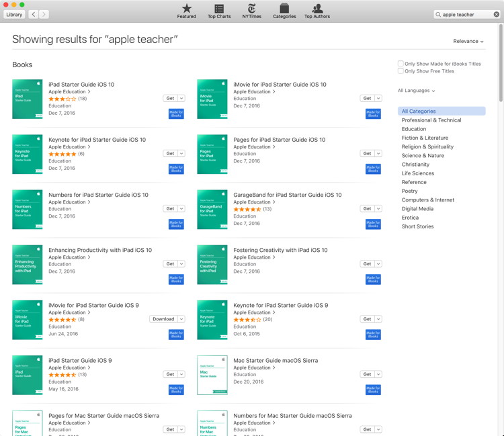Click Made for iBooks badge on iMovie iOS 10 guide
504x436 pixels.
point(373,114)
